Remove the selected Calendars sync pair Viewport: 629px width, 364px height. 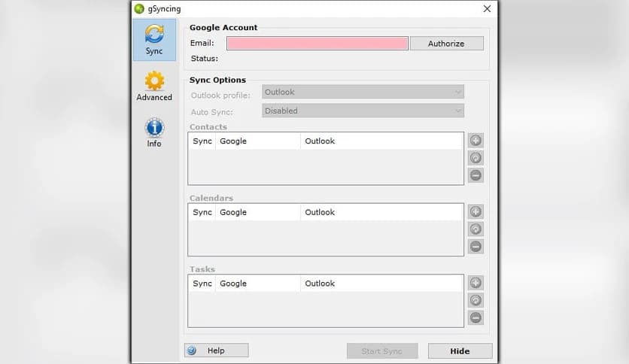[476, 247]
